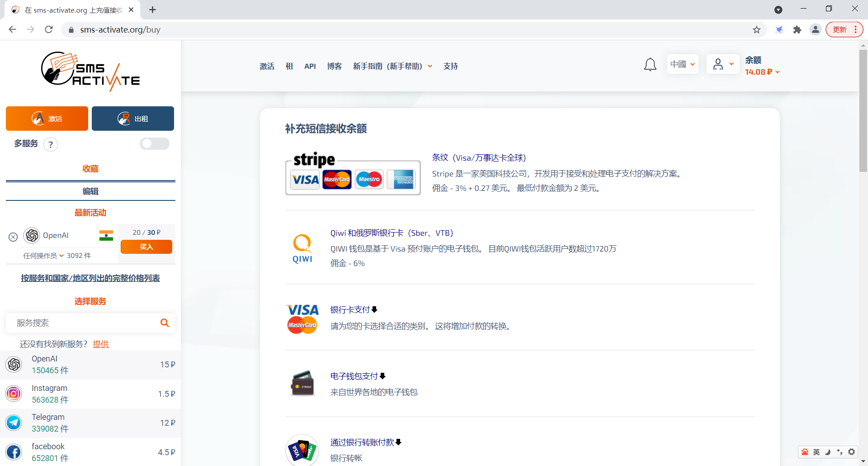Click the 编辑 favorites edit button

tap(90, 191)
